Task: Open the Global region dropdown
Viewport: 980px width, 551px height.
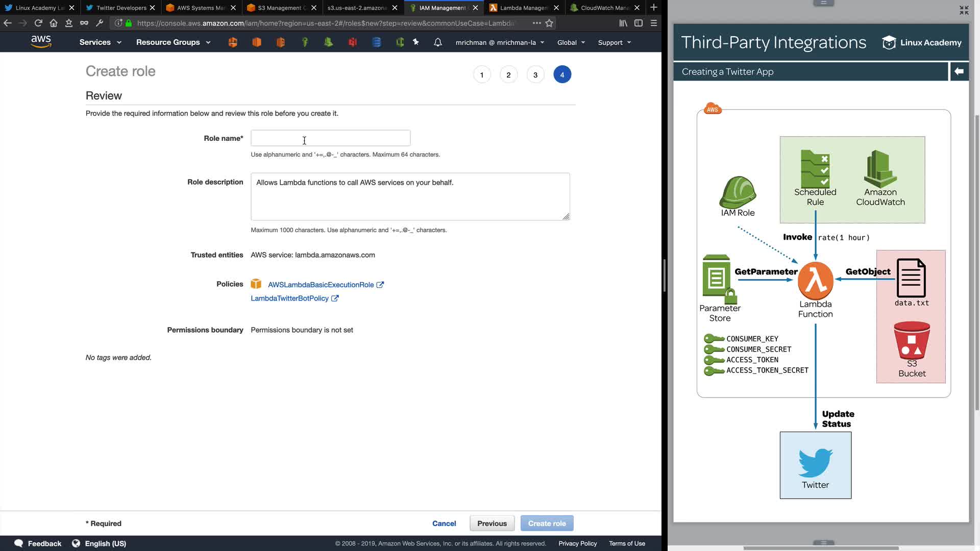Action: [x=571, y=42]
